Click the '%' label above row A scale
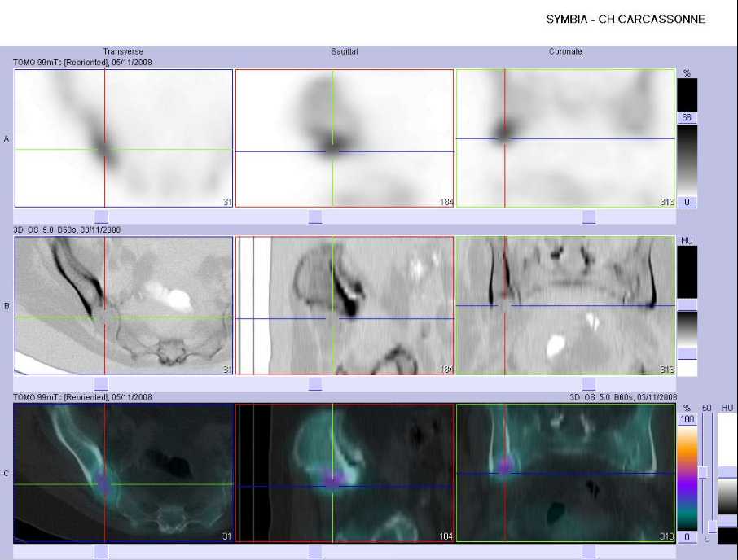This screenshot has height=560, width=738. [687, 73]
